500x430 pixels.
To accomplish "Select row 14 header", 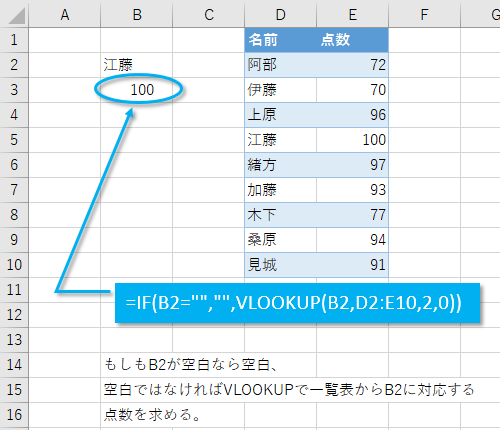I will (x=14, y=365).
